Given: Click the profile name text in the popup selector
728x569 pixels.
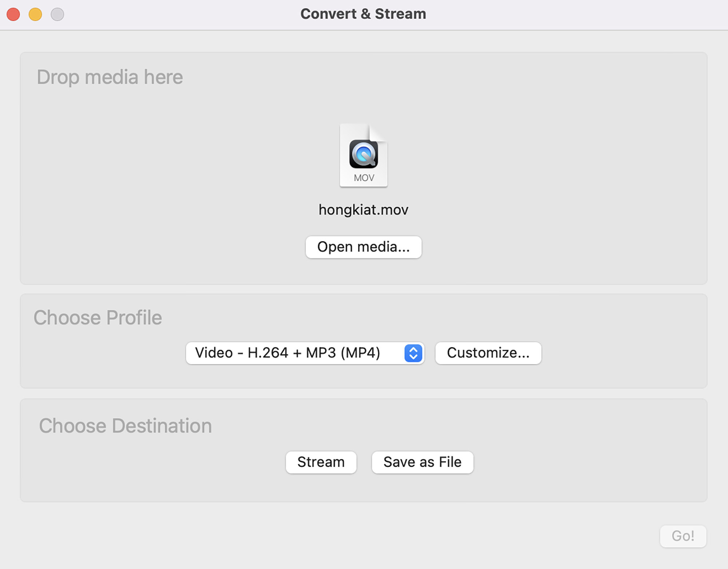Looking at the screenshot, I should 288,353.
